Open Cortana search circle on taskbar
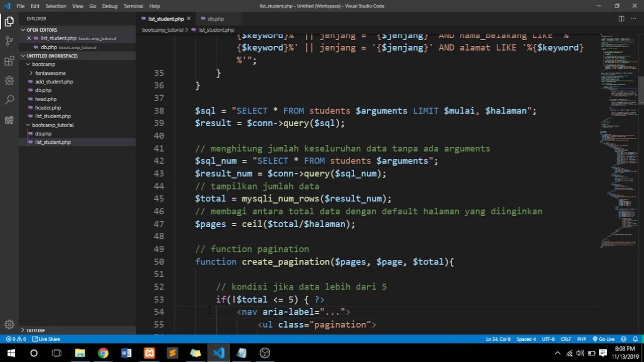The height and width of the screenshot is (362, 644). coord(34,353)
